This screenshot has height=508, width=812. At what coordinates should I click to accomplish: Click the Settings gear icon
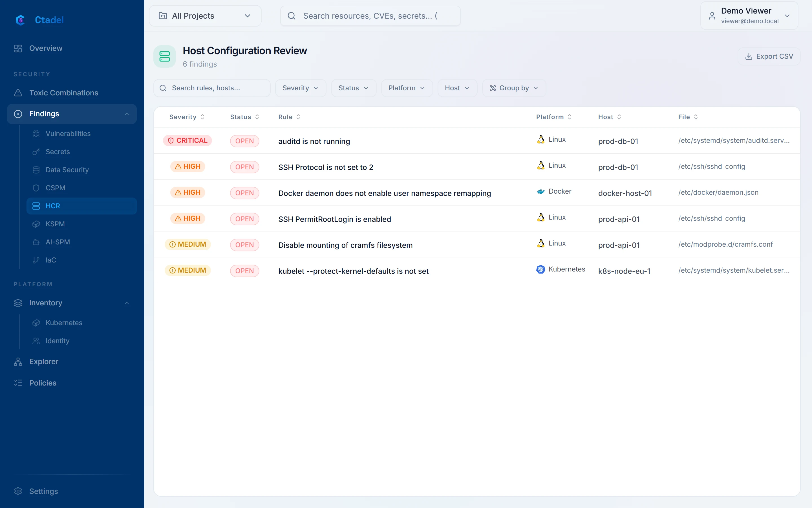tap(18, 491)
